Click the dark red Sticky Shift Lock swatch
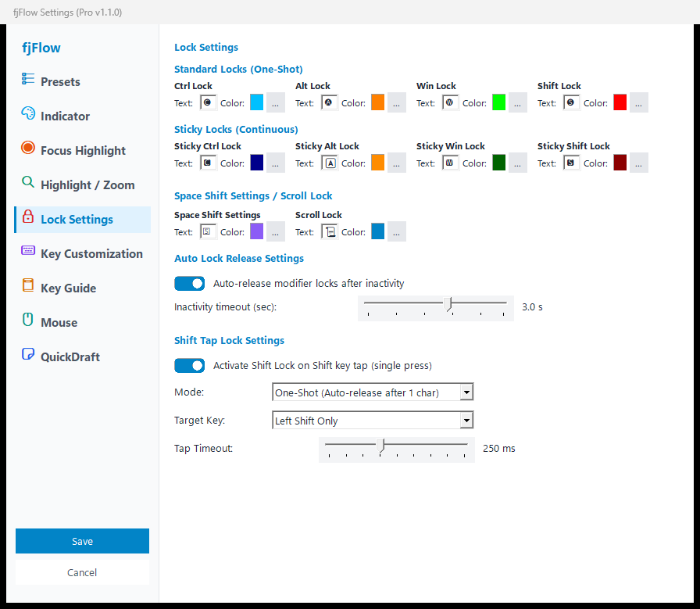 coord(620,163)
